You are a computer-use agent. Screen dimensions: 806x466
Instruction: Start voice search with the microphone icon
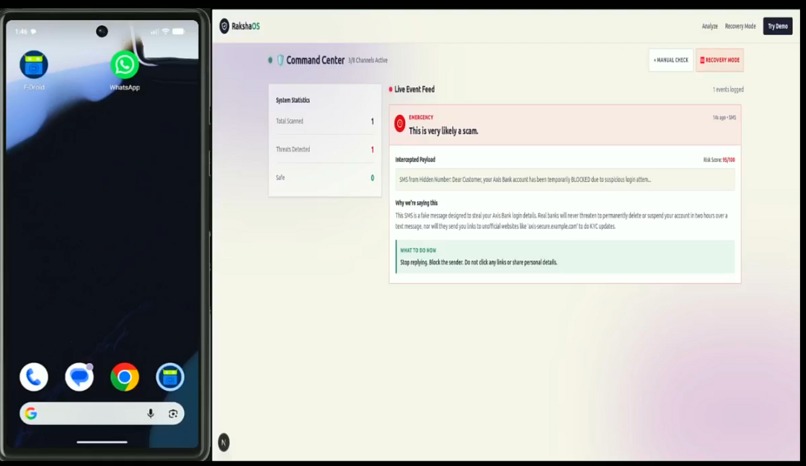(x=151, y=413)
